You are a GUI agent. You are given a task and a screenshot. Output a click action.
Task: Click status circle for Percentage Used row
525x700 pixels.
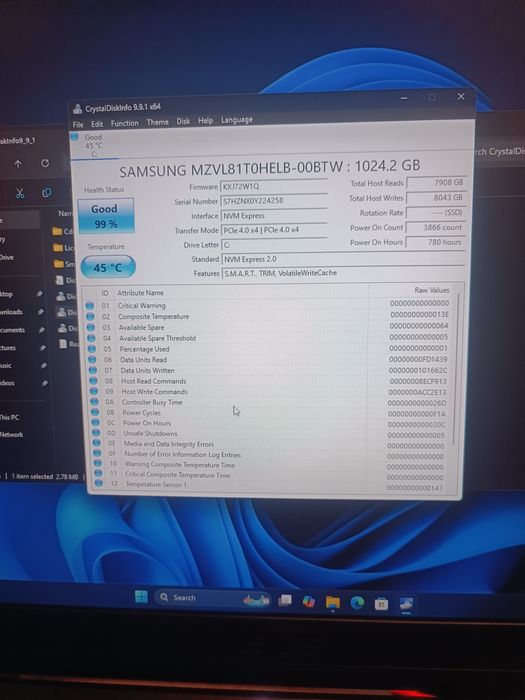click(x=92, y=349)
